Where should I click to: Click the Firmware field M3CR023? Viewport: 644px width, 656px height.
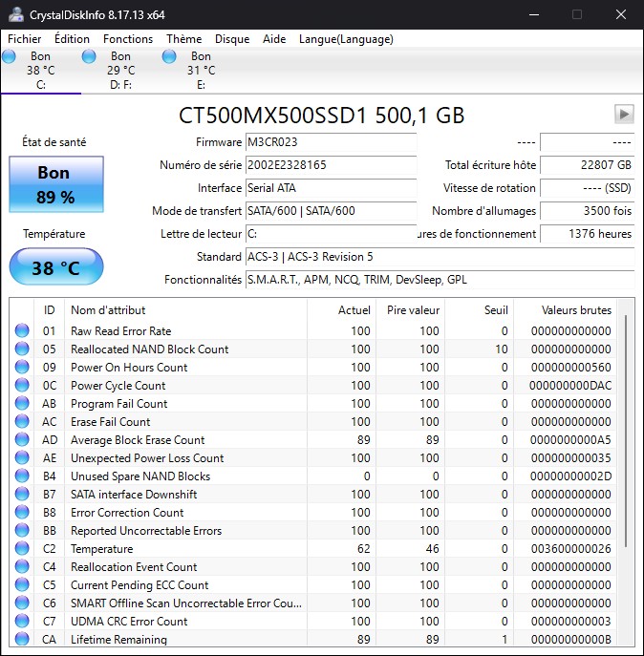331,142
